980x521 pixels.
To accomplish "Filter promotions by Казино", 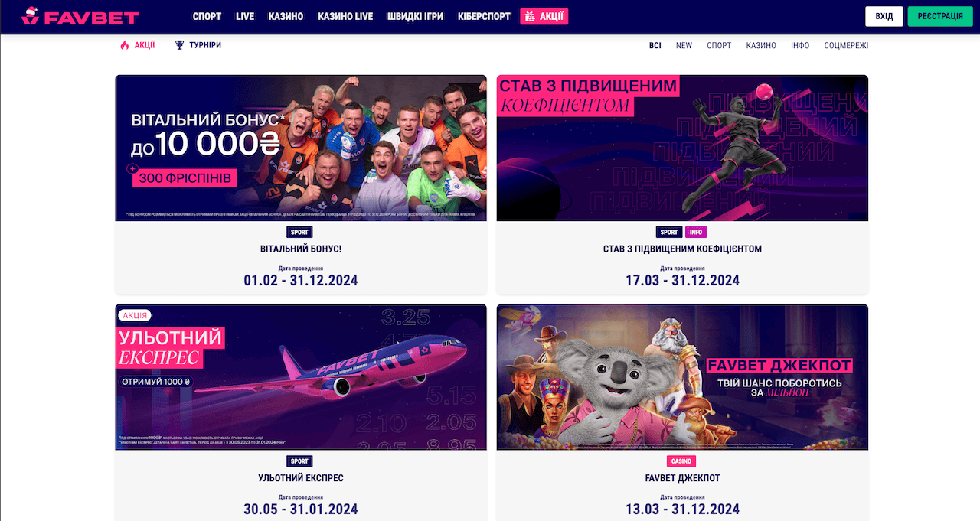I will [x=761, y=45].
